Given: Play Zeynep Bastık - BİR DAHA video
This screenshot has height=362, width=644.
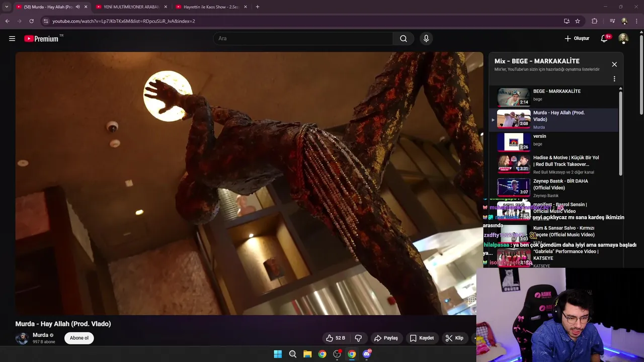Looking at the screenshot, I should [x=553, y=188].
